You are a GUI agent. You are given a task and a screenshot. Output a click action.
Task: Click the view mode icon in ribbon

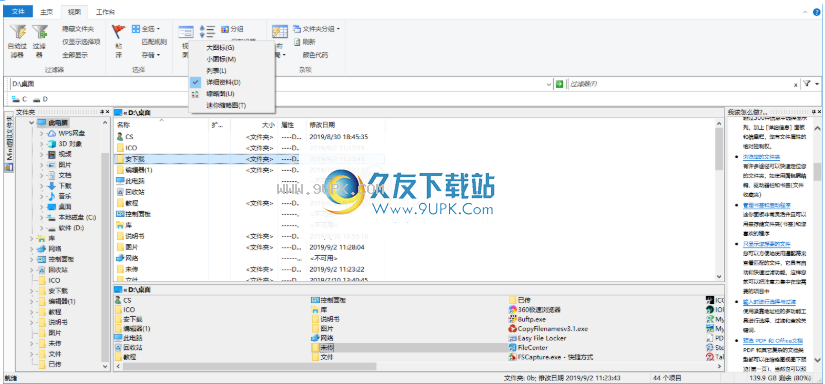coord(186,32)
